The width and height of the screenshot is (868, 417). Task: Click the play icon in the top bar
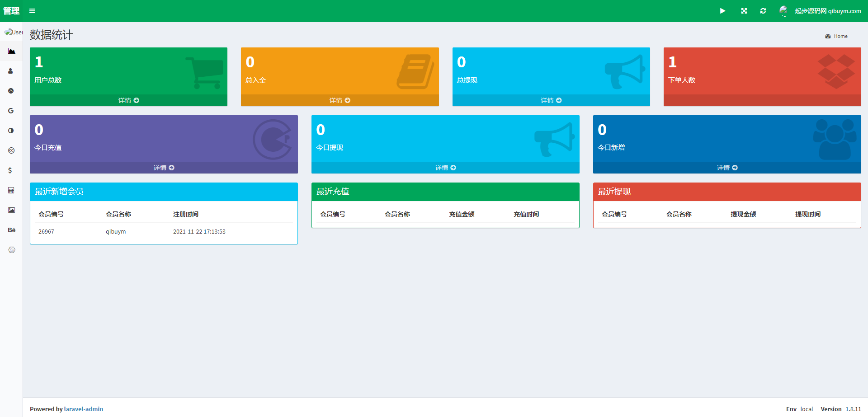coord(722,11)
